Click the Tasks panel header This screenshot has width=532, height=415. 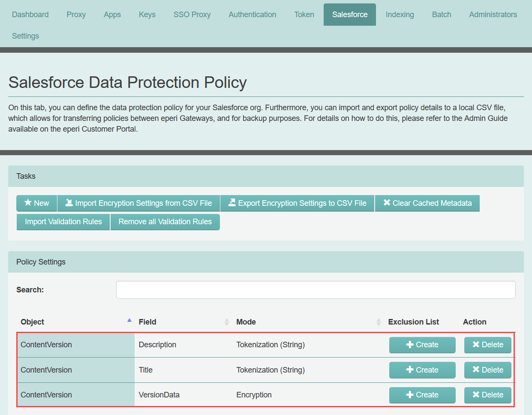click(x=266, y=176)
